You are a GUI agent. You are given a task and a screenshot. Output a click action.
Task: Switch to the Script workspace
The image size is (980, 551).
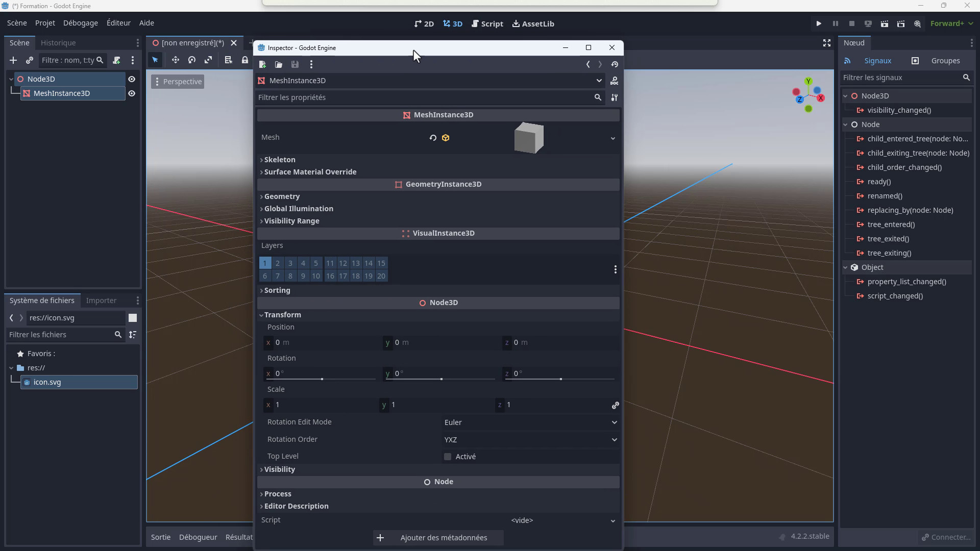click(487, 23)
